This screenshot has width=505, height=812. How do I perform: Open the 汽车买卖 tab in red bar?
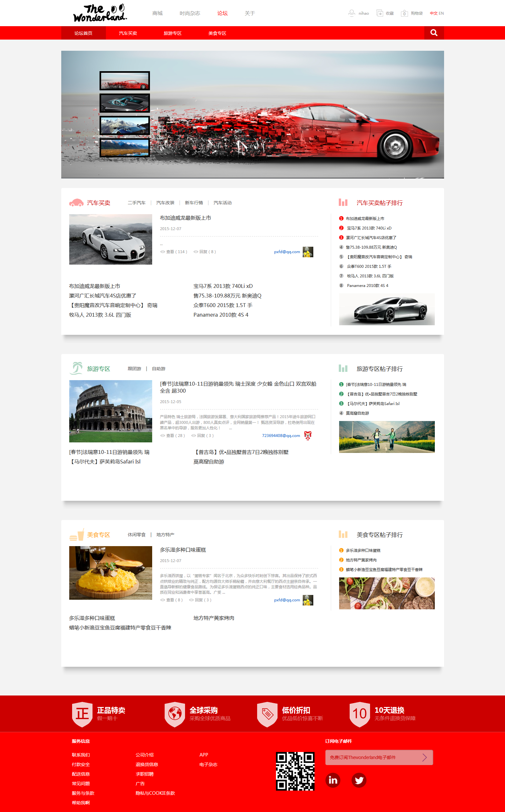click(x=128, y=33)
